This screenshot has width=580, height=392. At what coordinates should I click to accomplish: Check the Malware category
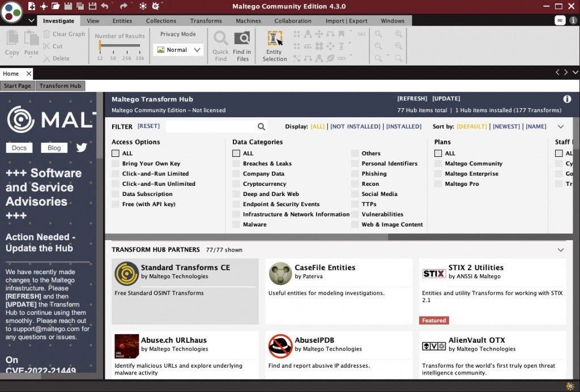[x=236, y=224]
